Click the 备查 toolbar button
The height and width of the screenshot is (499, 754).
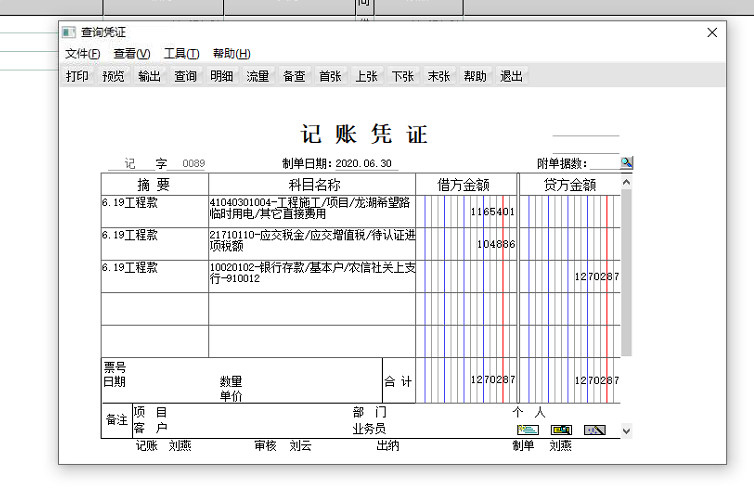tap(294, 76)
